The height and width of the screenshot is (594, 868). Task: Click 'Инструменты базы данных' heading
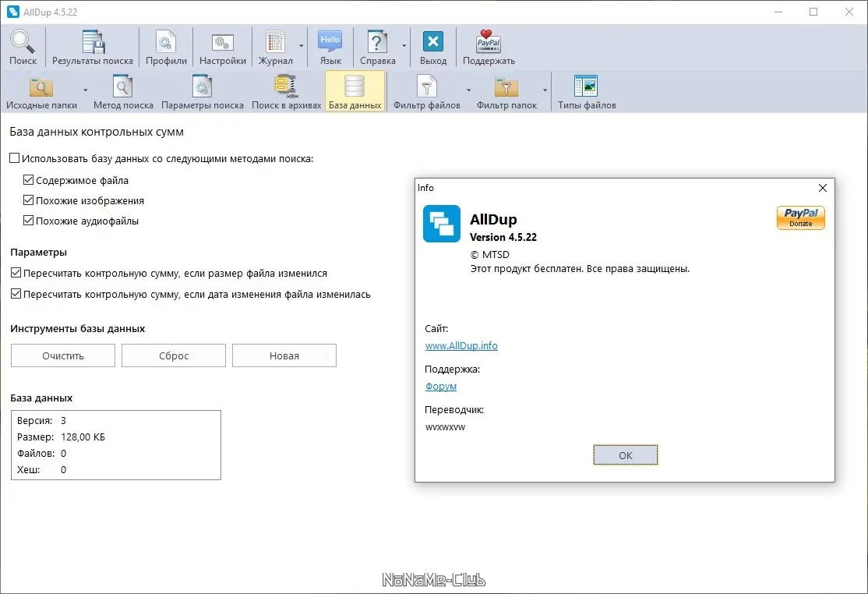(77, 328)
